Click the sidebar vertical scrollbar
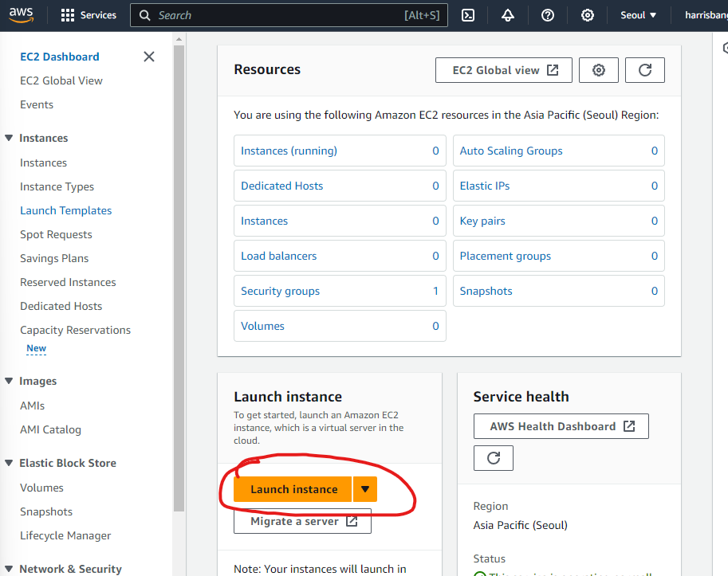 [179, 278]
